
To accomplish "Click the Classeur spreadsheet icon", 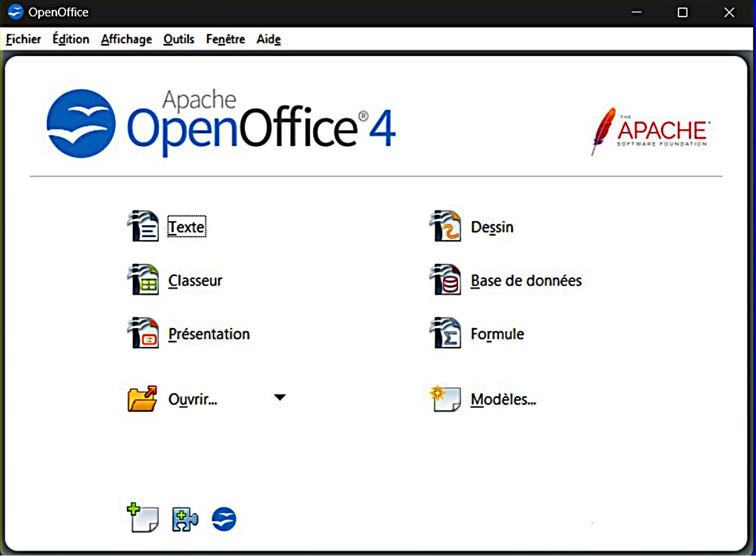I will tap(143, 280).
